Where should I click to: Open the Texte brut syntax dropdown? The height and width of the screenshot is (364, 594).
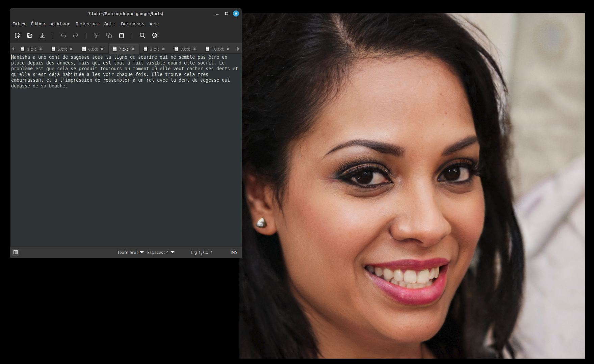coord(130,252)
